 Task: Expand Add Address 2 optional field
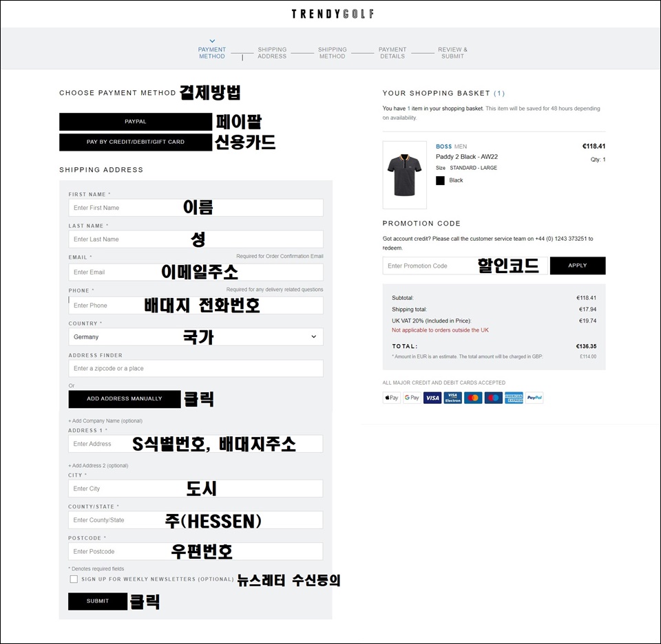(x=98, y=465)
